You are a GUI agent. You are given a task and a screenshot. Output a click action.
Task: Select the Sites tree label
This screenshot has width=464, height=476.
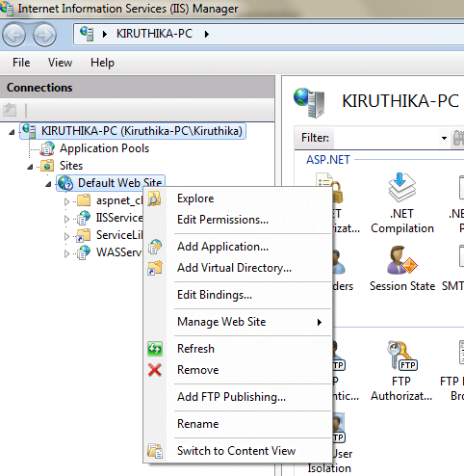pyautogui.click(x=71, y=166)
